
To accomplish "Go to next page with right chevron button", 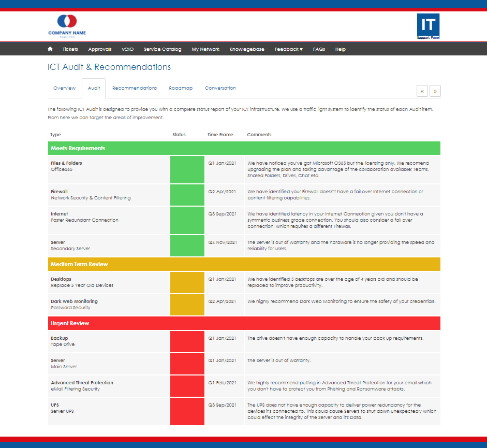I will (x=435, y=91).
